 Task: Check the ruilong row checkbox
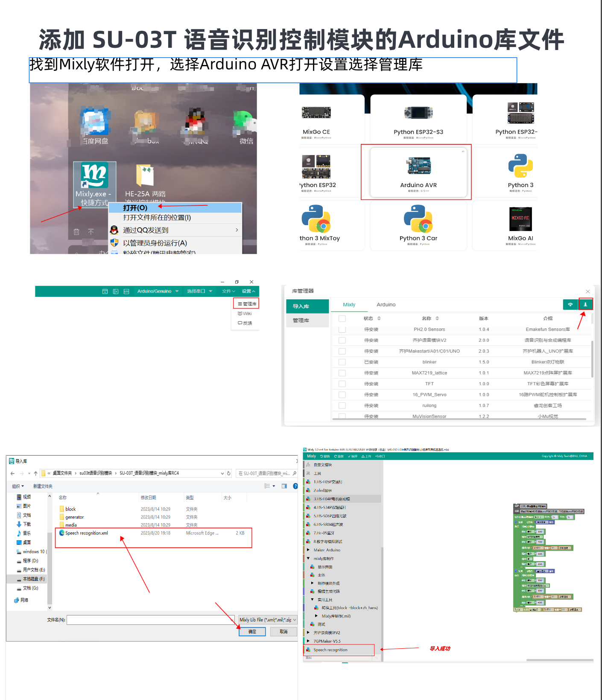click(x=342, y=405)
